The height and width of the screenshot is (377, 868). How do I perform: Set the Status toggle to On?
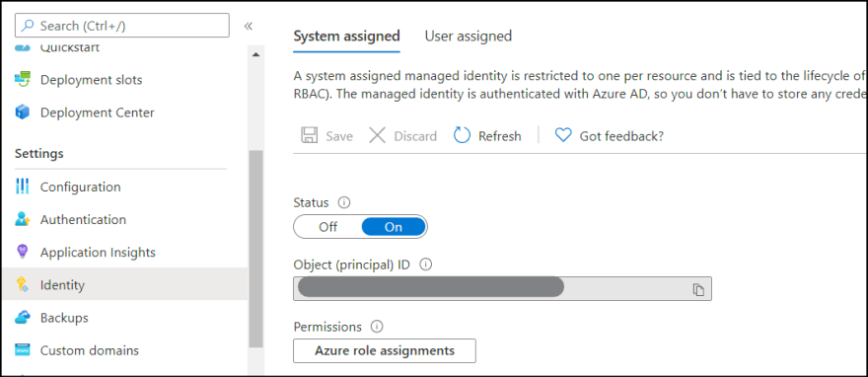coord(394,227)
